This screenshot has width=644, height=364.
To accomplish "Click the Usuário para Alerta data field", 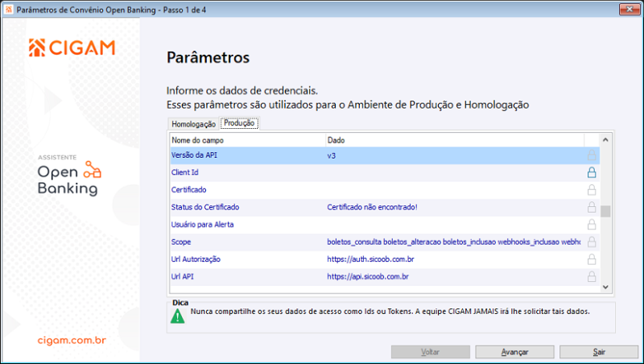I will (455, 225).
